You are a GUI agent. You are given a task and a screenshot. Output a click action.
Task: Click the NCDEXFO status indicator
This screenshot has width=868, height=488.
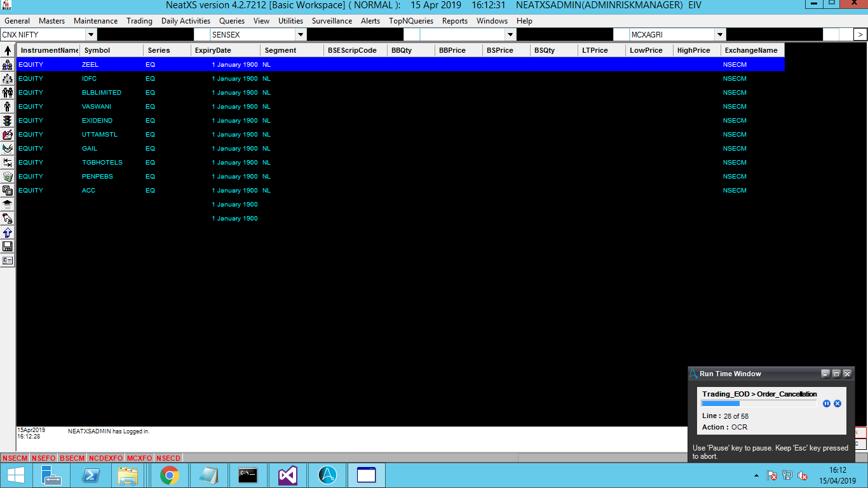(106, 458)
